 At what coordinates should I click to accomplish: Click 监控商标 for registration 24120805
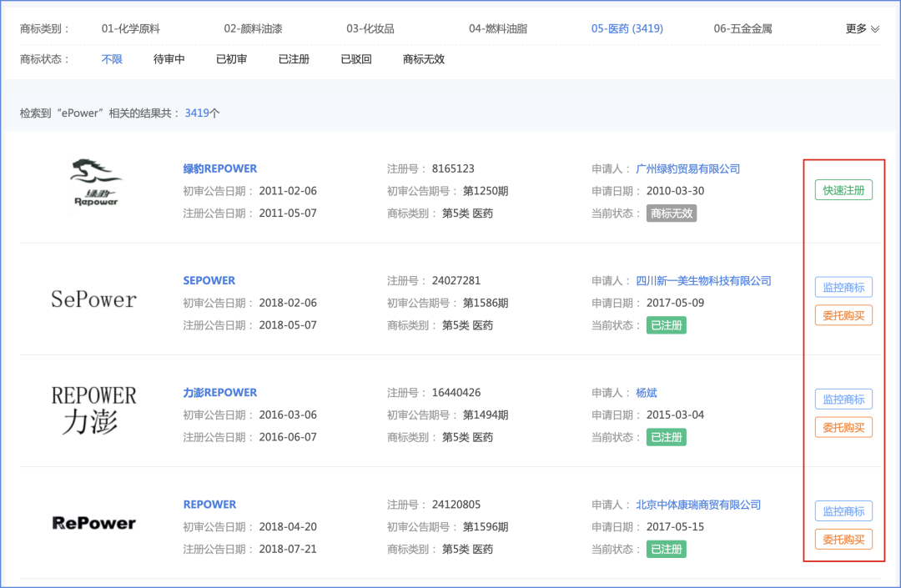click(843, 511)
